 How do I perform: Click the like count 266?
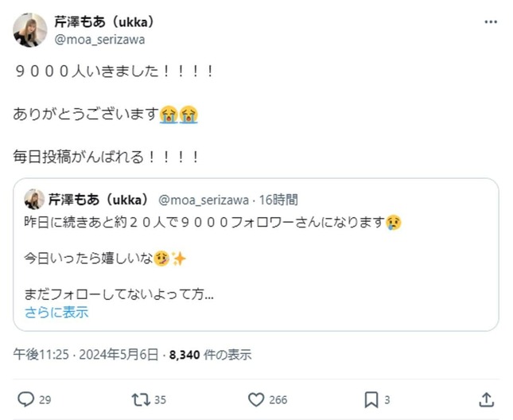[278, 399]
